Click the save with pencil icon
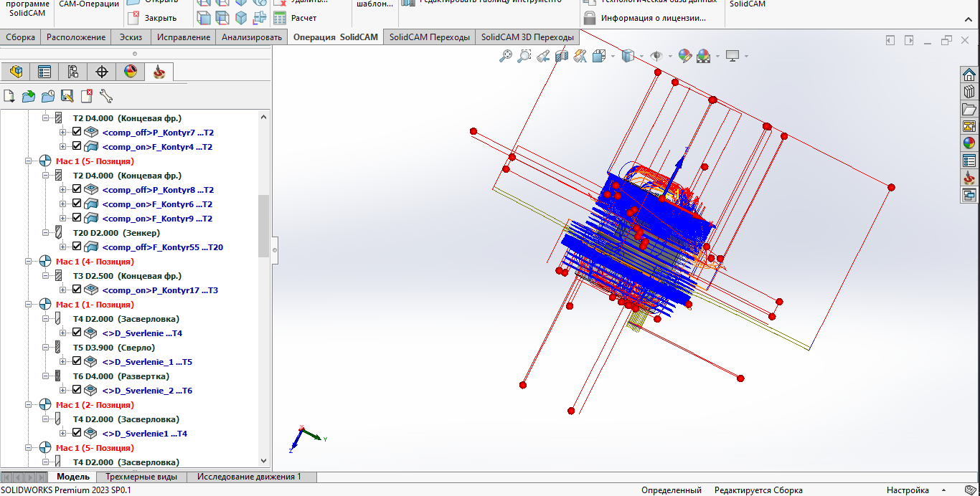This screenshot has height=496, width=980. coord(67,96)
